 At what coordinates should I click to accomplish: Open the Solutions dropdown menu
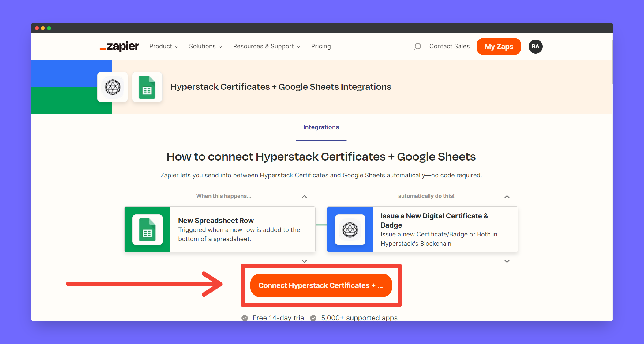[205, 47]
